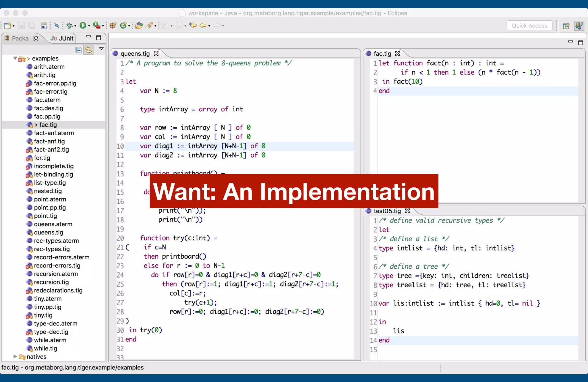Toggle Skip All Breakpoints toolbar icon
Viewport: 588px width, 382px height.
57,26
